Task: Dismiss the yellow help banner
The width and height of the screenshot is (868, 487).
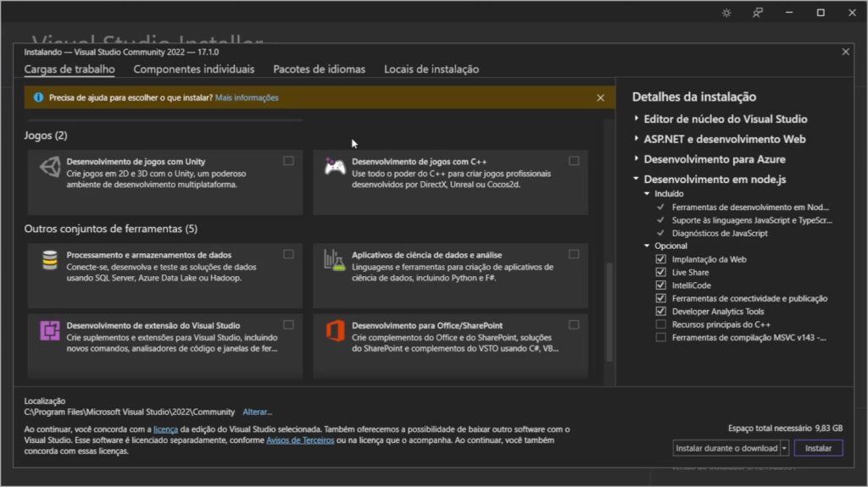Action: [601, 98]
